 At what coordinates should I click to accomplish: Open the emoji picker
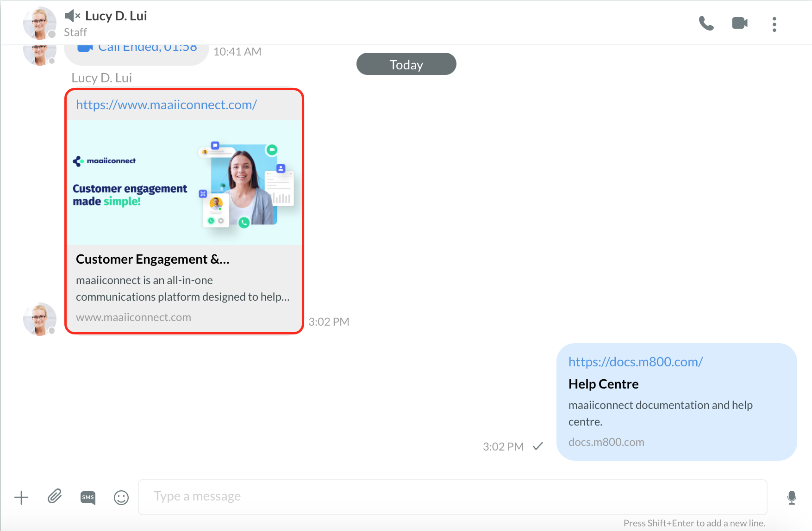pos(121,498)
